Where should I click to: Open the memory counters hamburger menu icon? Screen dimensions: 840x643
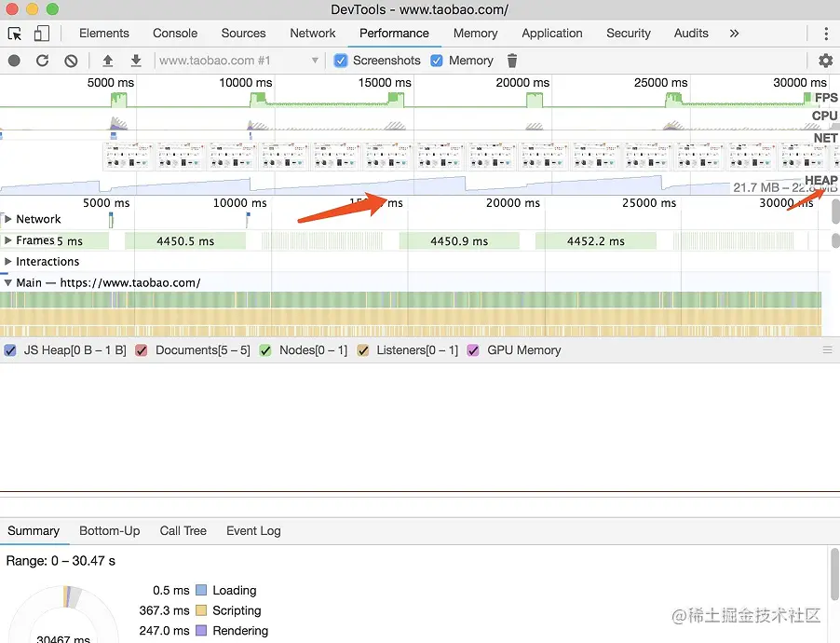[827, 350]
